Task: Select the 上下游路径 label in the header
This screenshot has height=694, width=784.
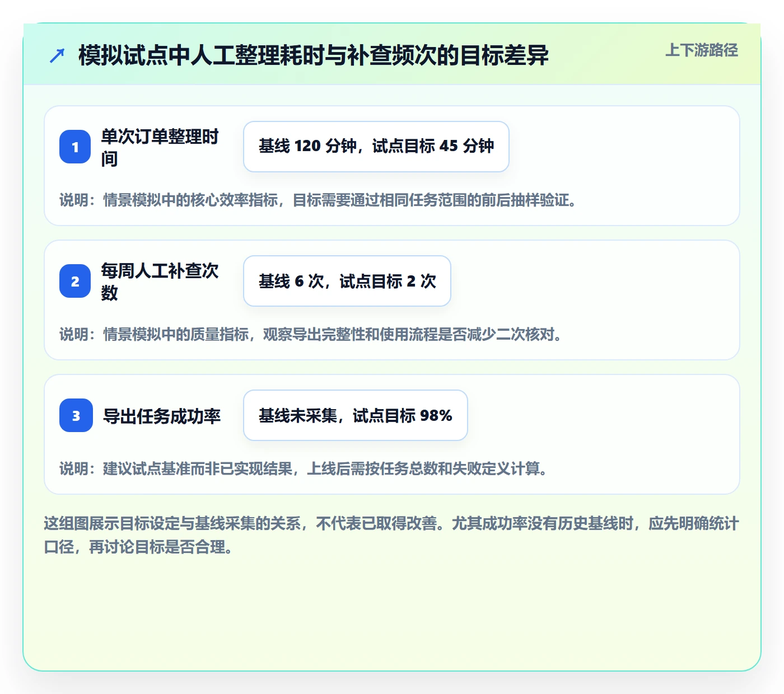Action: click(x=702, y=50)
